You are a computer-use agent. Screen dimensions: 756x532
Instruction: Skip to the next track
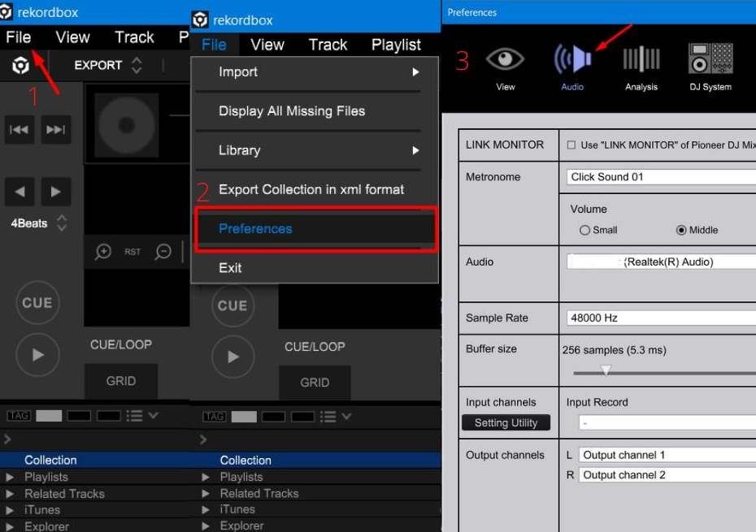pos(56,129)
